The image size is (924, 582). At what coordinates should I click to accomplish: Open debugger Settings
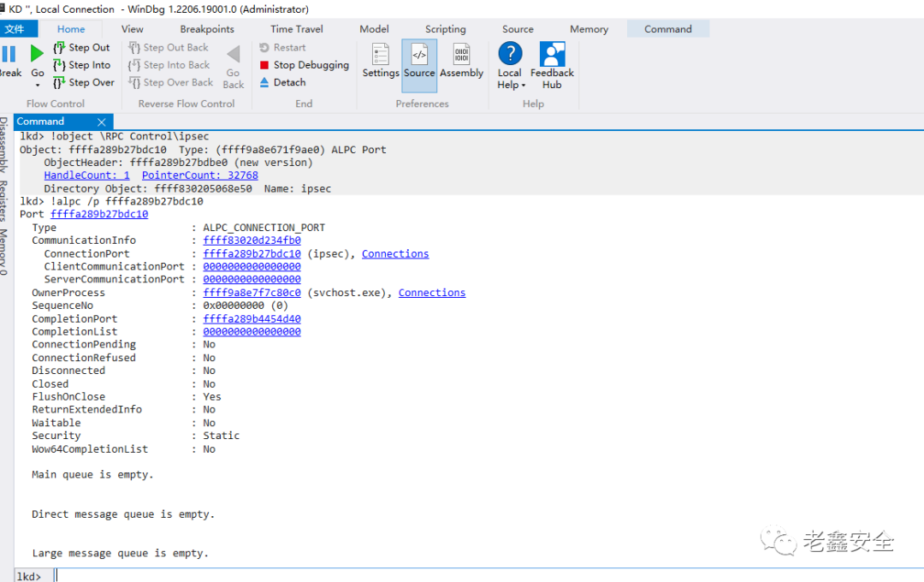(x=381, y=61)
